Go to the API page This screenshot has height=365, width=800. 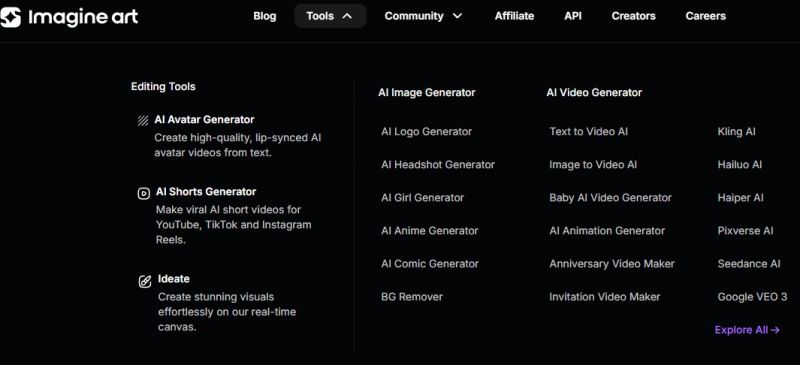(x=573, y=16)
